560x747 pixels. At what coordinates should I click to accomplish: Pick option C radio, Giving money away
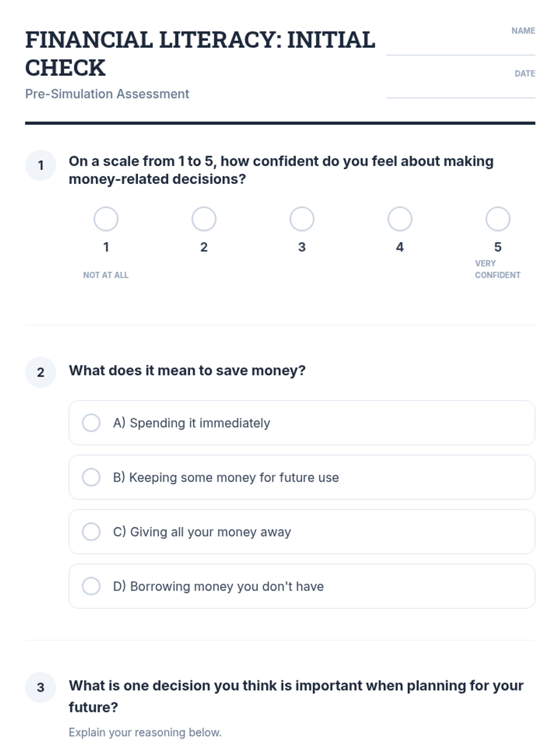point(91,531)
